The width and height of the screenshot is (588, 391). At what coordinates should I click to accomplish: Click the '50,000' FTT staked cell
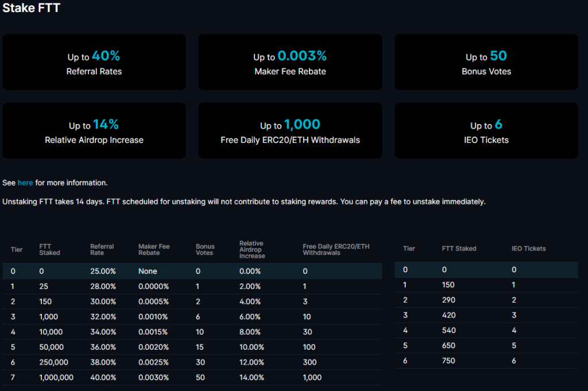tap(51, 347)
